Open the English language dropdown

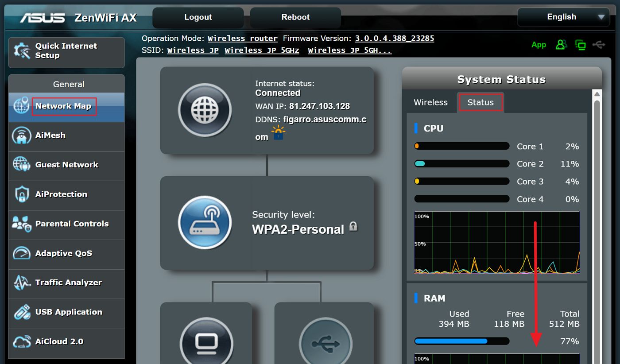pyautogui.click(x=563, y=17)
